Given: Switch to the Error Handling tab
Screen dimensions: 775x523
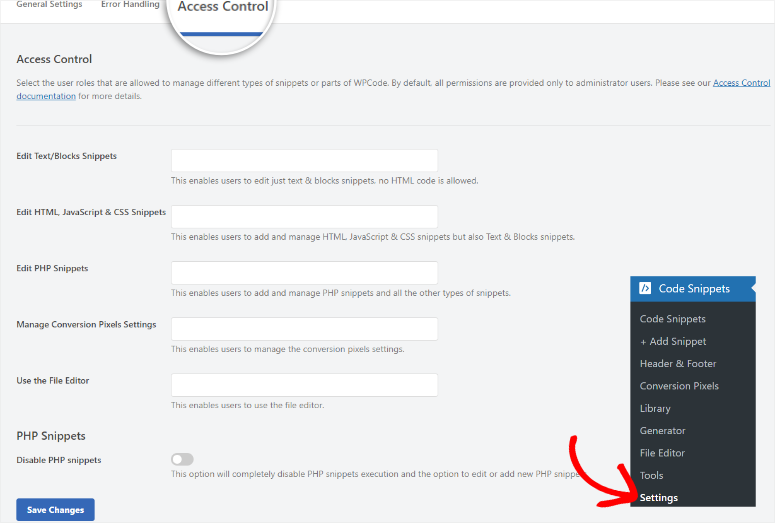Looking at the screenshot, I should pyautogui.click(x=130, y=4).
